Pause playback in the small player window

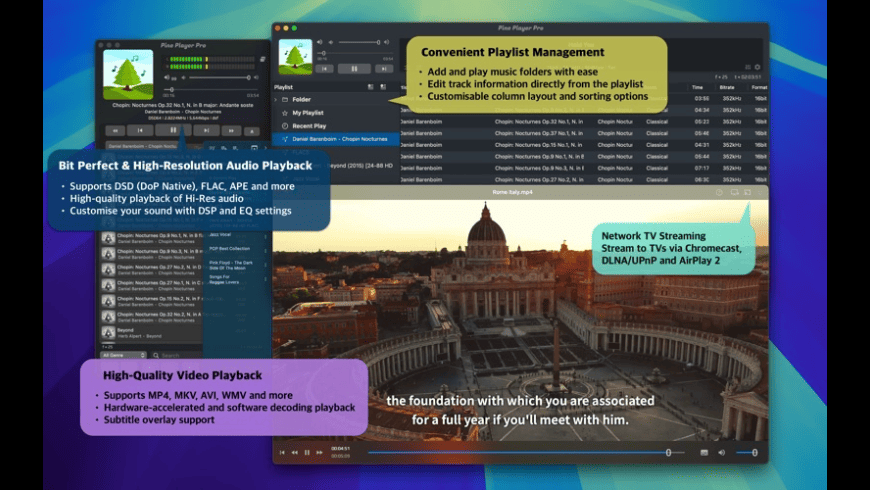click(173, 130)
